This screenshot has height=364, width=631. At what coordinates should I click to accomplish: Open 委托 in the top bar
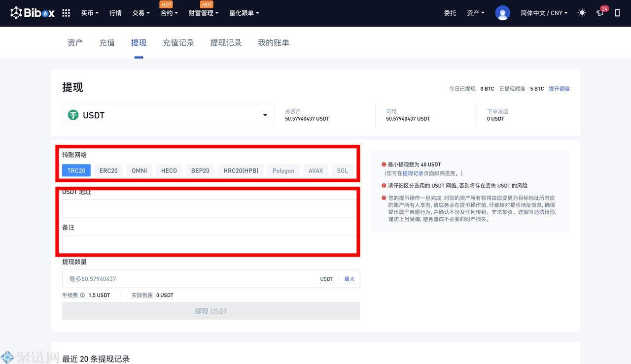(x=450, y=13)
